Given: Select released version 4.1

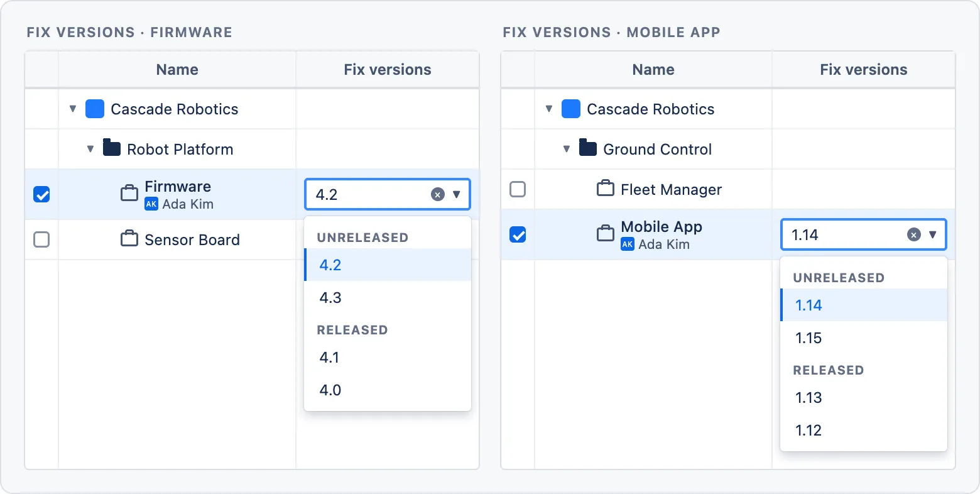Looking at the screenshot, I should tap(388, 357).
